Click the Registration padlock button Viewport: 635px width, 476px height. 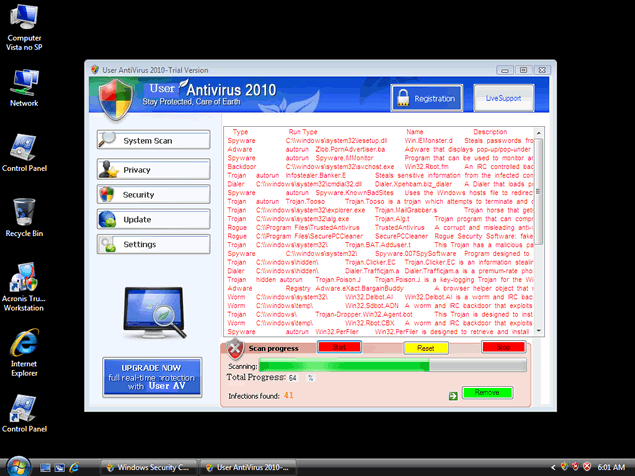point(427,99)
